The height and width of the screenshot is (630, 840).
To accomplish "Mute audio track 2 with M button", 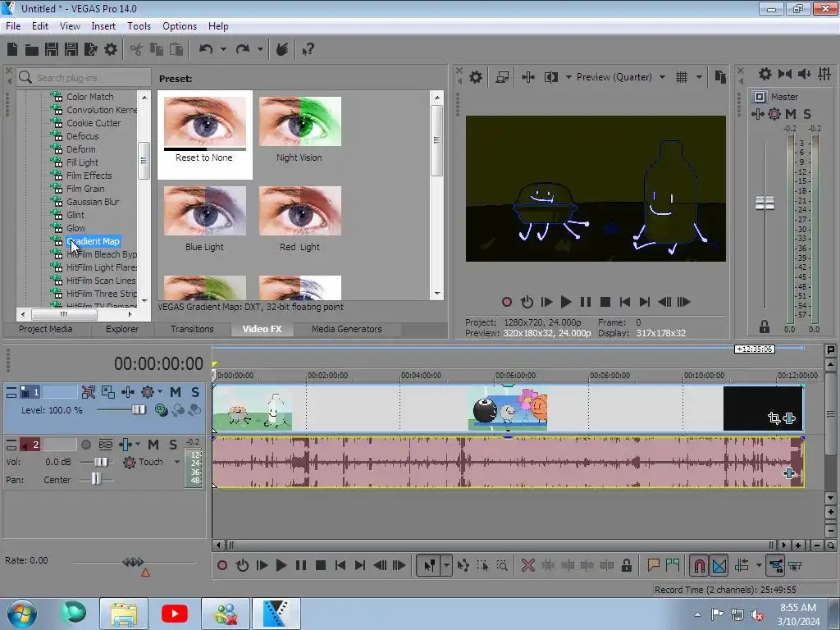I will 153,445.
